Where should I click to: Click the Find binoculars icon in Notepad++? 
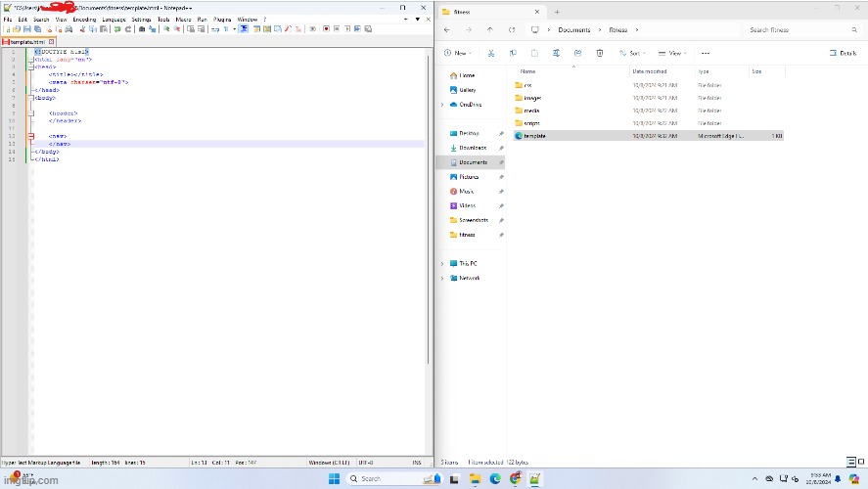[142, 28]
